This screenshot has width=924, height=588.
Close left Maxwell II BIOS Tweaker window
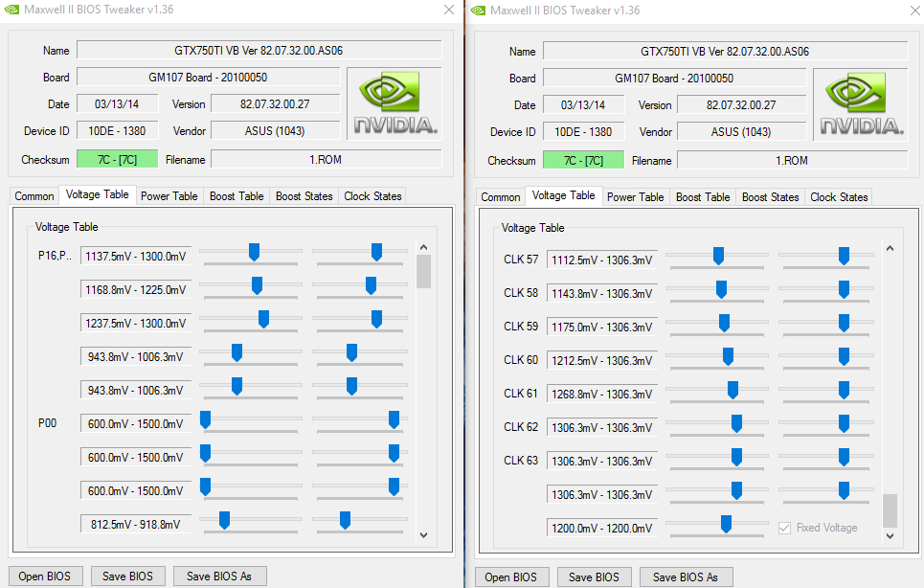tap(449, 10)
